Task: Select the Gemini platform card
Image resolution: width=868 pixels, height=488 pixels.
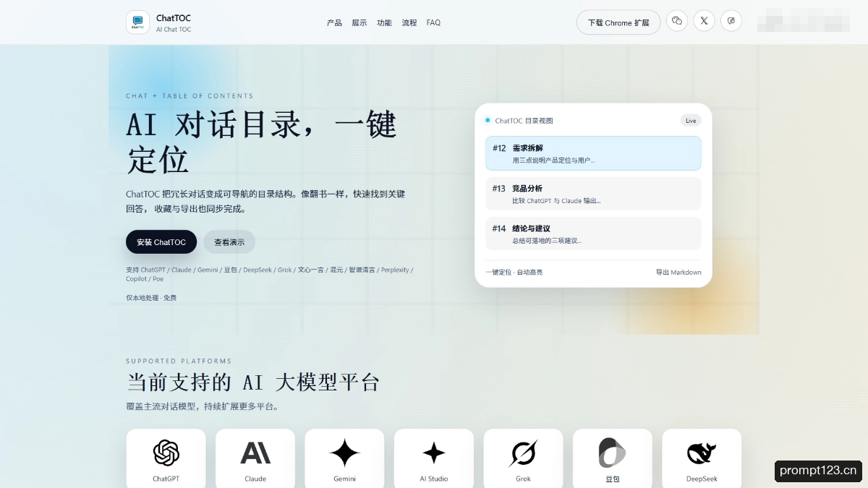Action: point(344,458)
